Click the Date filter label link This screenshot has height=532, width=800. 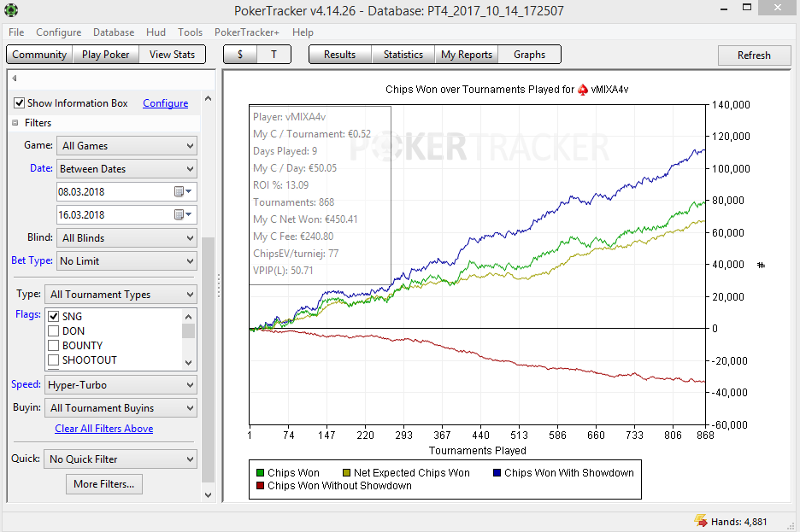[41, 168]
